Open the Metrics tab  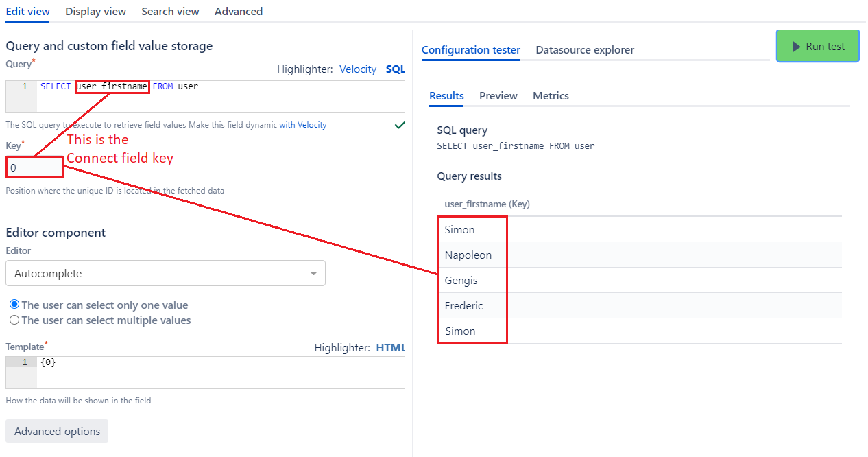551,96
